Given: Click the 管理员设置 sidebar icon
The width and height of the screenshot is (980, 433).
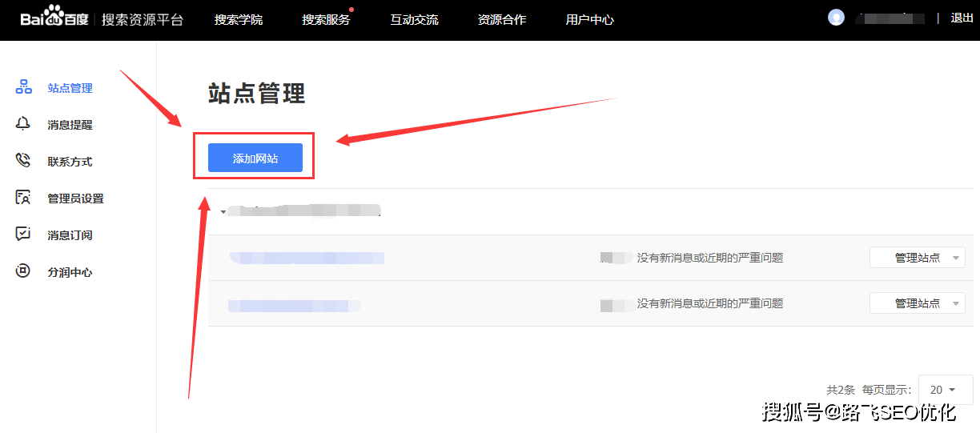Looking at the screenshot, I should pyautogui.click(x=23, y=198).
